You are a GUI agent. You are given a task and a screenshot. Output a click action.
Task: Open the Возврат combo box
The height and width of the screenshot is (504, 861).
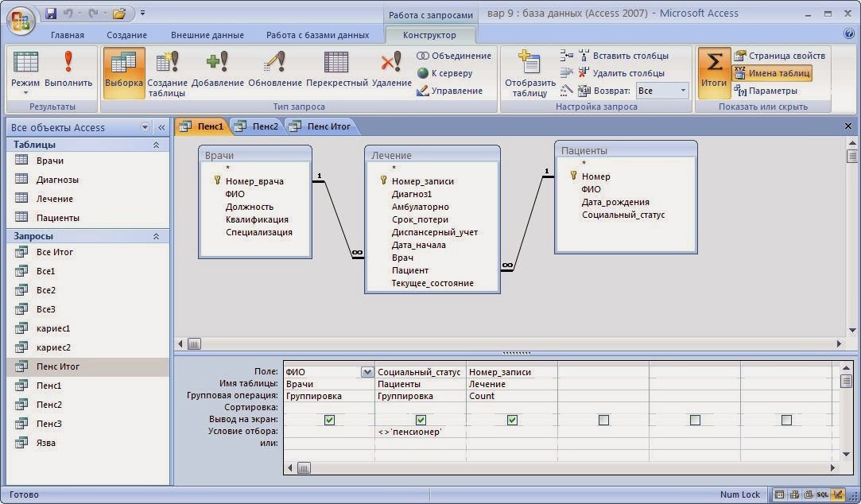[662, 91]
